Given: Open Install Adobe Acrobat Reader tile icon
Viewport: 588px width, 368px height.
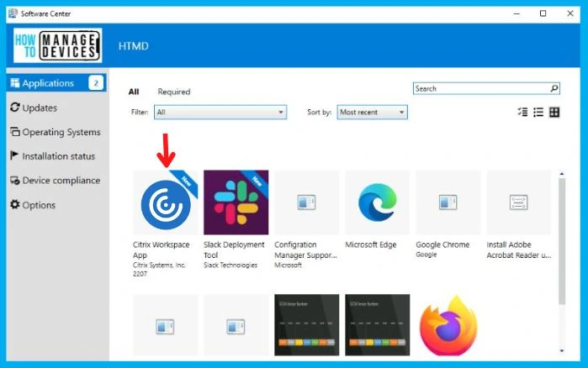Looking at the screenshot, I should pos(519,202).
